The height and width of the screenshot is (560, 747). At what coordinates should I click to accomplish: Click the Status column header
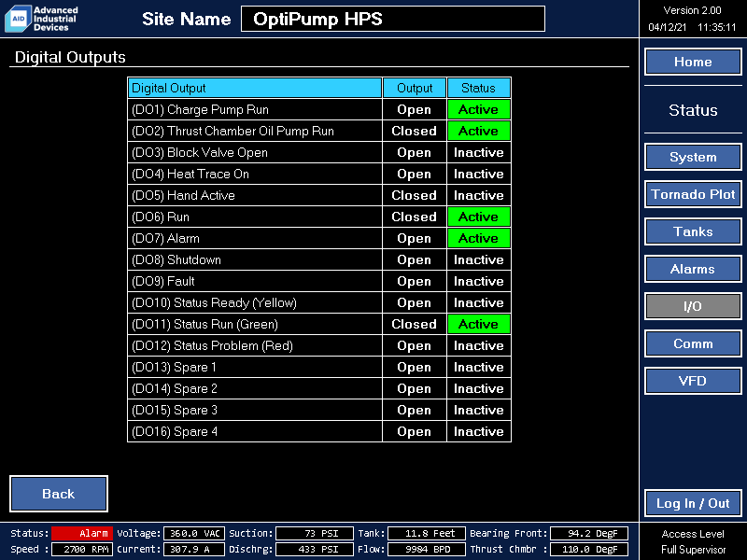click(x=479, y=88)
